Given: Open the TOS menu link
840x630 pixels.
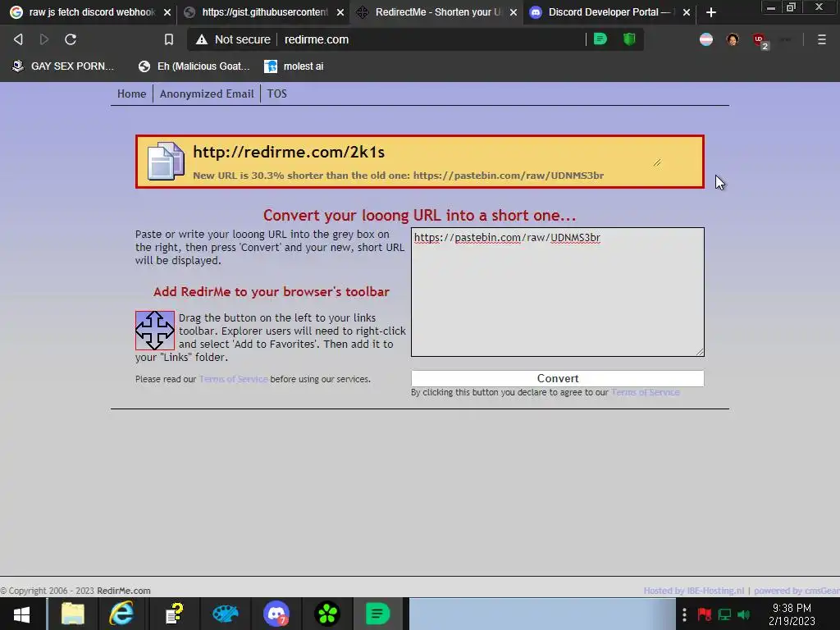Looking at the screenshot, I should (x=276, y=94).
